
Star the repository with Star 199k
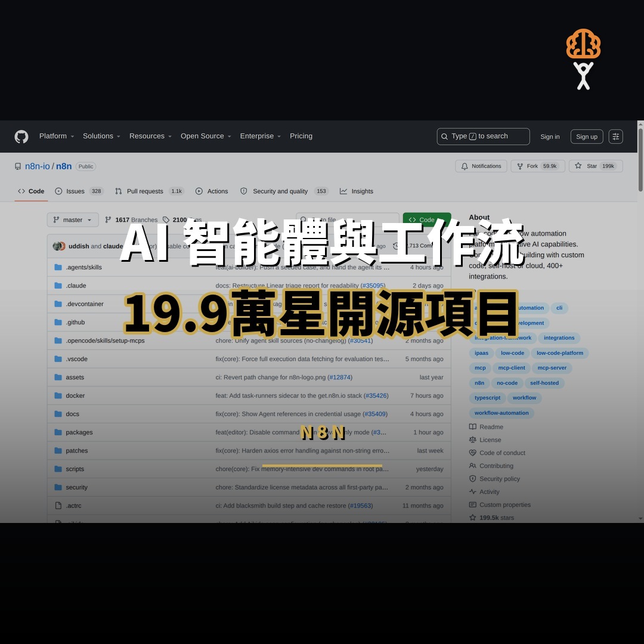tap(596, 166)
